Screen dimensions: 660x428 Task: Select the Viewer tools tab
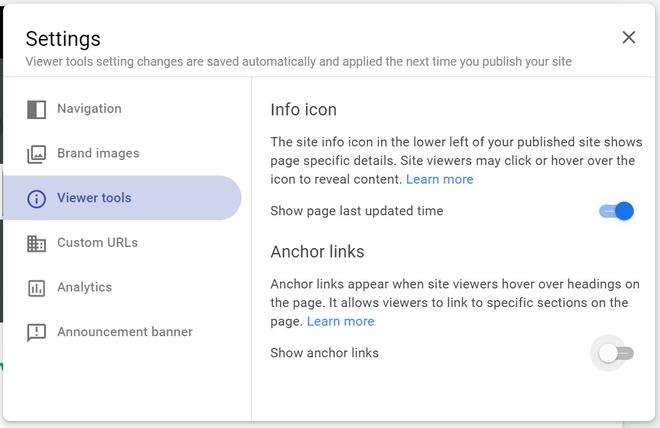[94, 198]
